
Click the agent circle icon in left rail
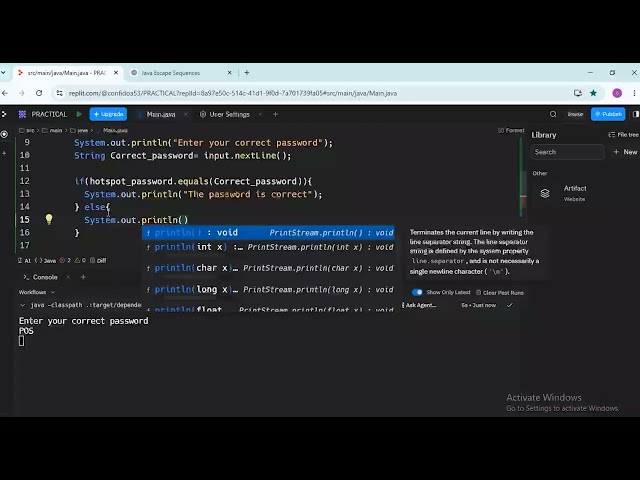click(4, 134)
